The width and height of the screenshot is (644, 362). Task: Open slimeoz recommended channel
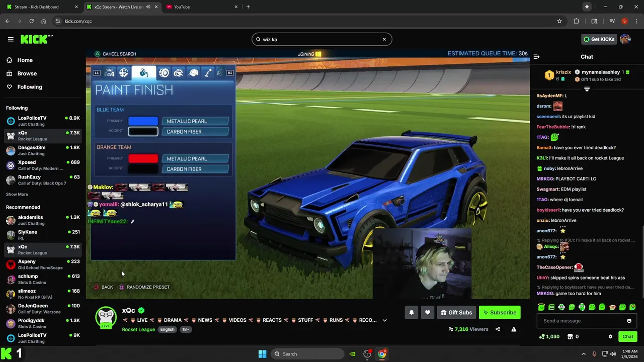tap(43, 294)
